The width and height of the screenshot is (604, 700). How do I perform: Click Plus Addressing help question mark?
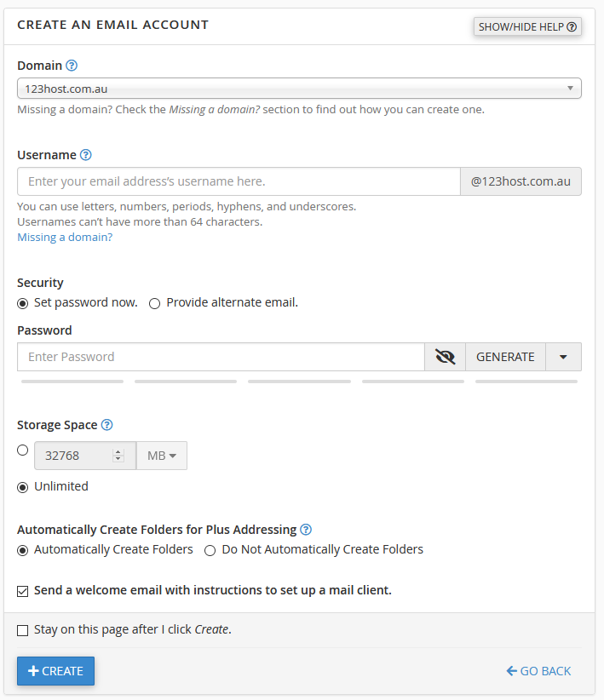click(305, 529)
